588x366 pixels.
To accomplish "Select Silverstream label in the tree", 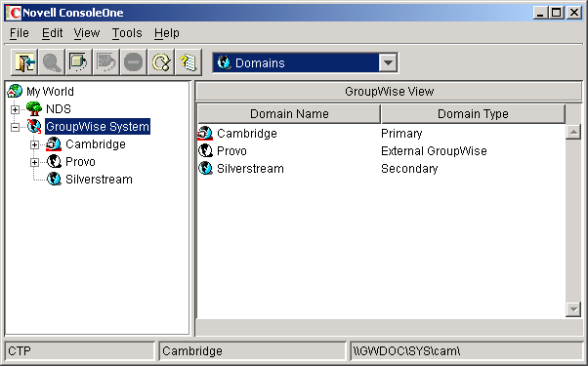I will [99, 180].
